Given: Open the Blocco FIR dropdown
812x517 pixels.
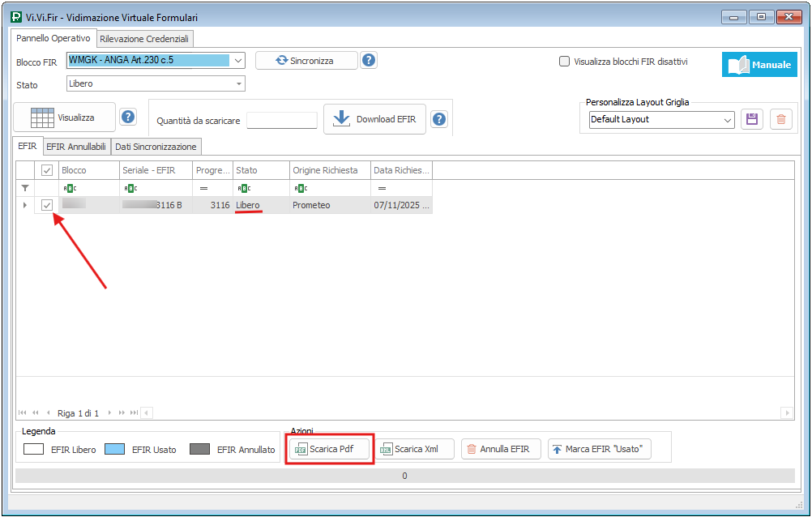Looking at the screenshot, I should (x=237, y=60).
